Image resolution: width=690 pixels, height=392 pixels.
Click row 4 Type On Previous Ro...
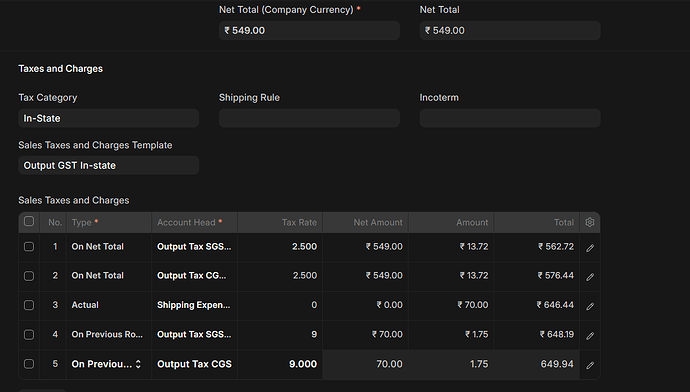(x=107, y=334)
